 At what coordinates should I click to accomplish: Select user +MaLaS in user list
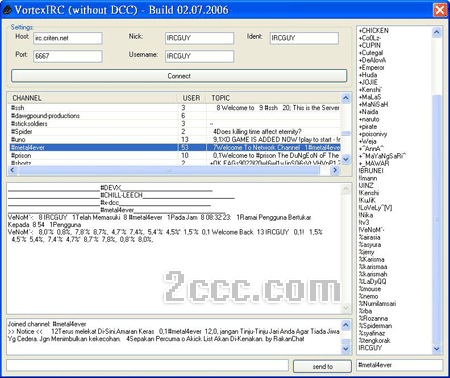(x=370, y=97)
